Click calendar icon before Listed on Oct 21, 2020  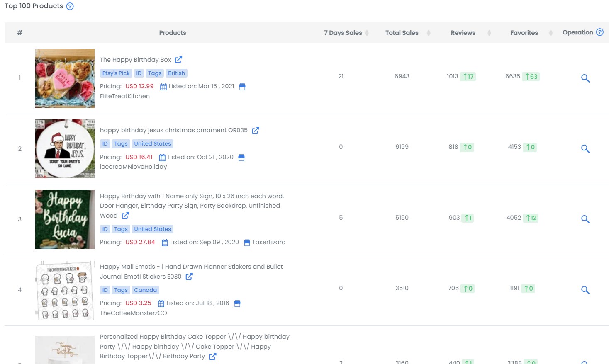pos(162,158)
